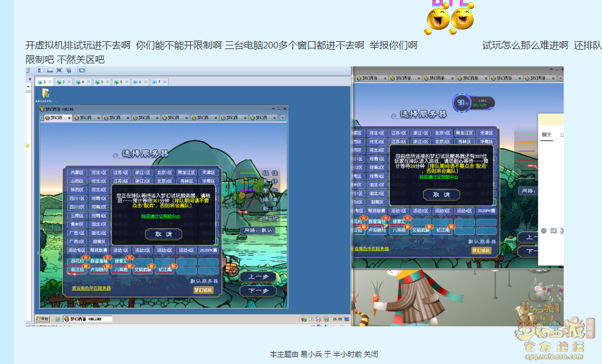Click 上一步 button in VM game window

click(x=258, y=277)
